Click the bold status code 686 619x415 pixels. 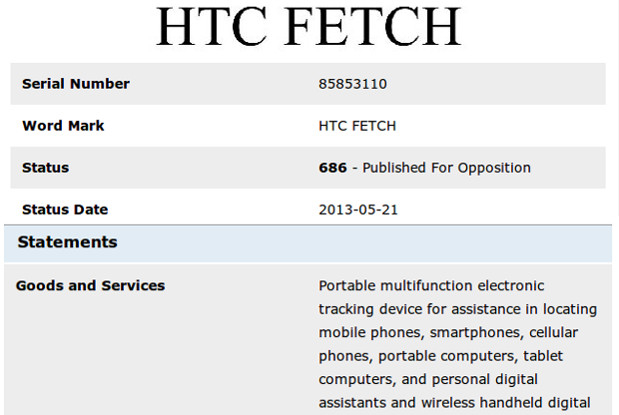332,168
